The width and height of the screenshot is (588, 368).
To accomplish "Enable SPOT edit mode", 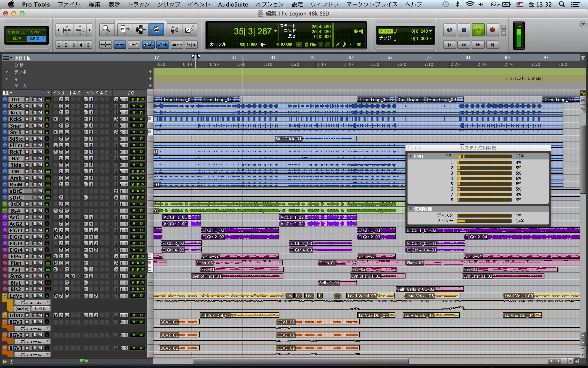I will click(36, 32).
